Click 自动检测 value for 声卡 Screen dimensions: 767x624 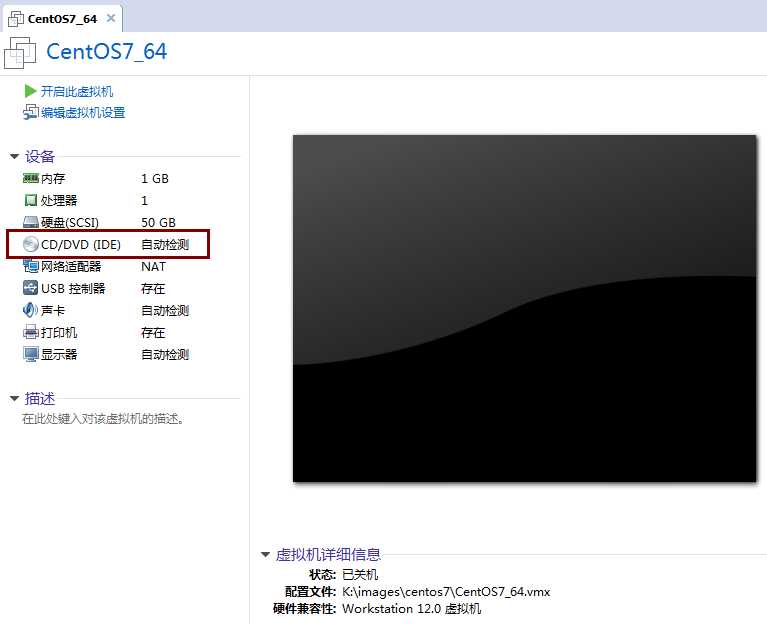pyautogui.click(x=165, y=311)
